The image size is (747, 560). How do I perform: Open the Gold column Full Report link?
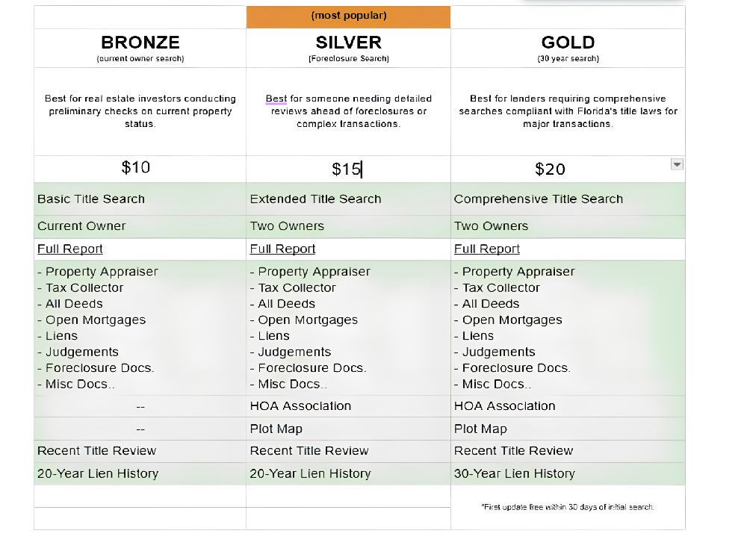(486, 249)
